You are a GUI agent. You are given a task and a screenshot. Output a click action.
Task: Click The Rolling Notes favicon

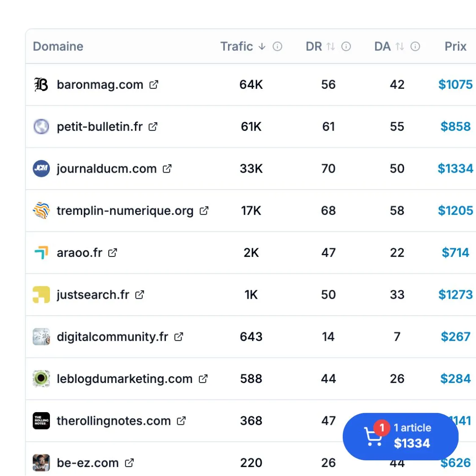41,421
